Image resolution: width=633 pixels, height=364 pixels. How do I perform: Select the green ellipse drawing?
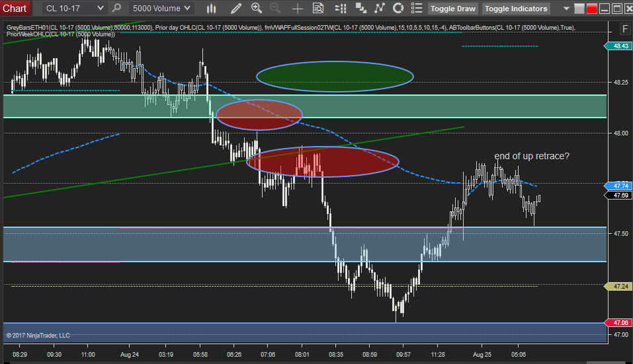point(335,77)
